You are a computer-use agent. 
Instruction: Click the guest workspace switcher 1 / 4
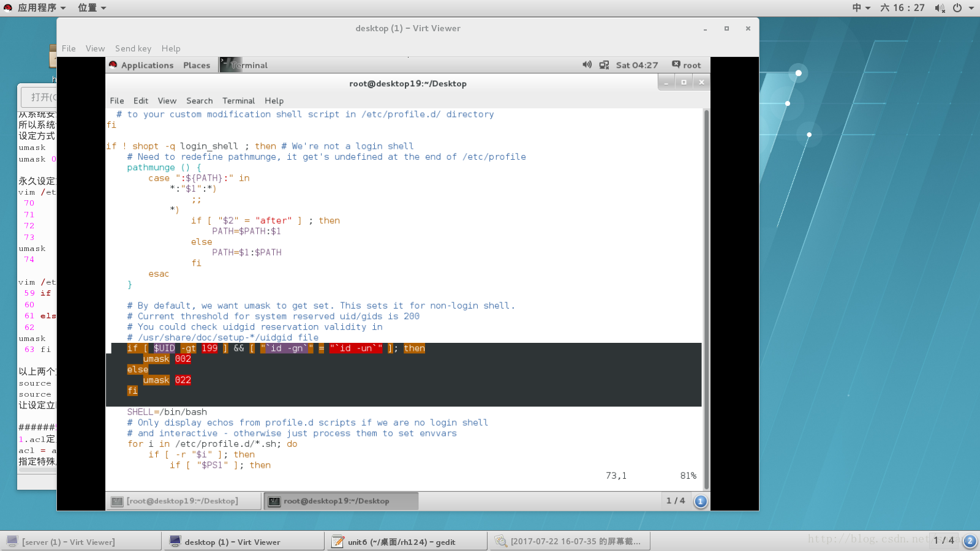coord(676,501)
